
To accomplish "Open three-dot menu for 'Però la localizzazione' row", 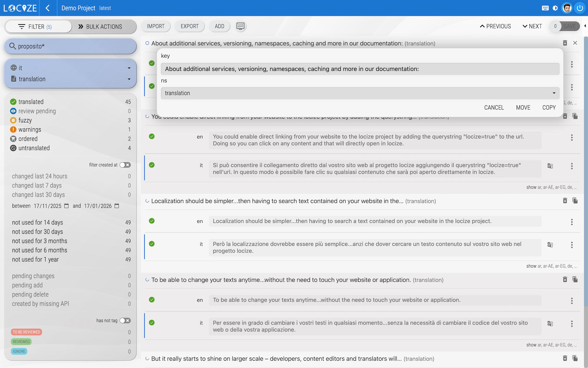I will click(x=572, y=245).
